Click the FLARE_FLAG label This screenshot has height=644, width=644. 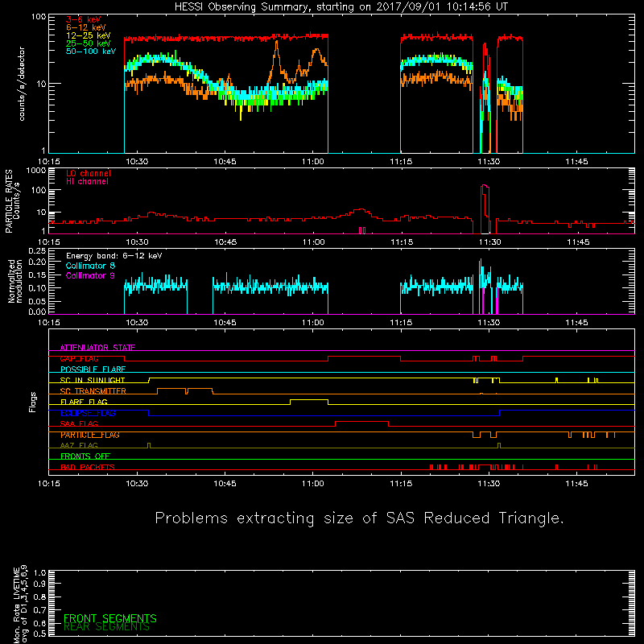[x=84, y=402]
